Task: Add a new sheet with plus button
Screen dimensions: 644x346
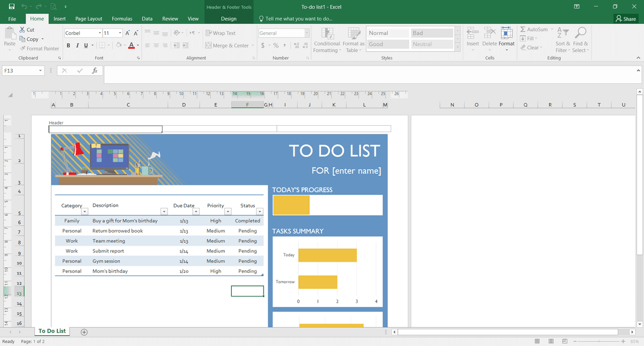Action: coord(84,332)
